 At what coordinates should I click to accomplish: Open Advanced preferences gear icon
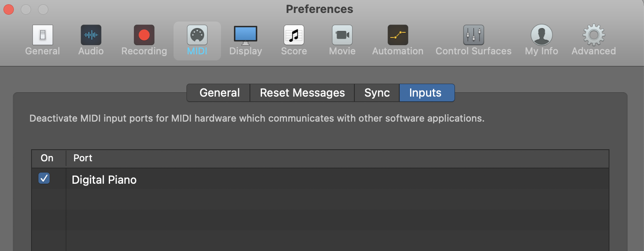coord(593,35)
